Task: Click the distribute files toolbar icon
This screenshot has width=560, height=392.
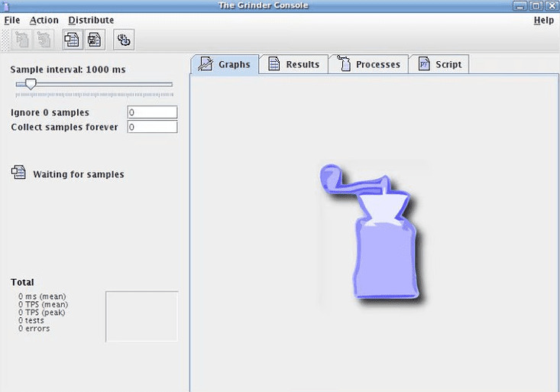Action: [124, 39]
